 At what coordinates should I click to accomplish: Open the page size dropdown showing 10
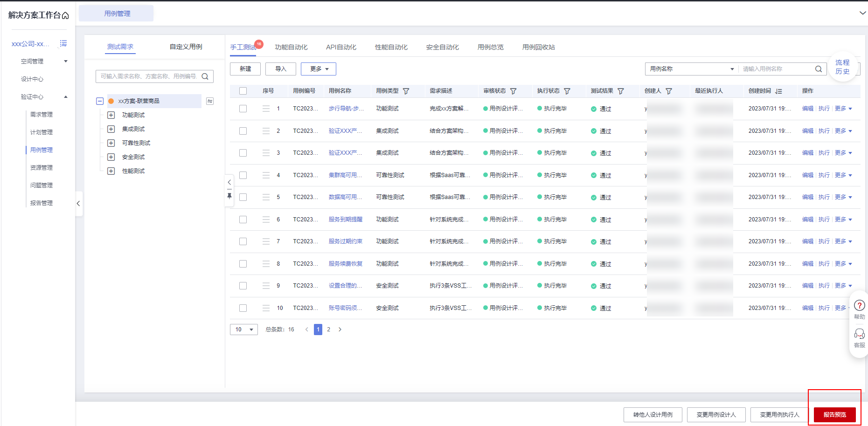pos(244,330)
